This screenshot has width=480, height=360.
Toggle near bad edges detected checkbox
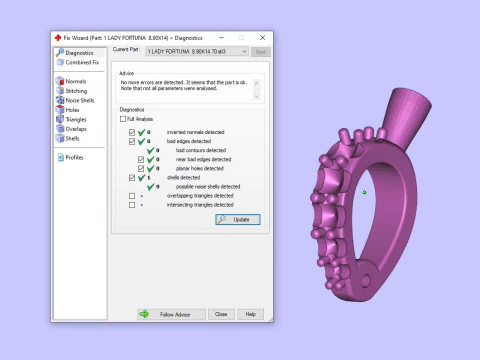tap(141, 159)
